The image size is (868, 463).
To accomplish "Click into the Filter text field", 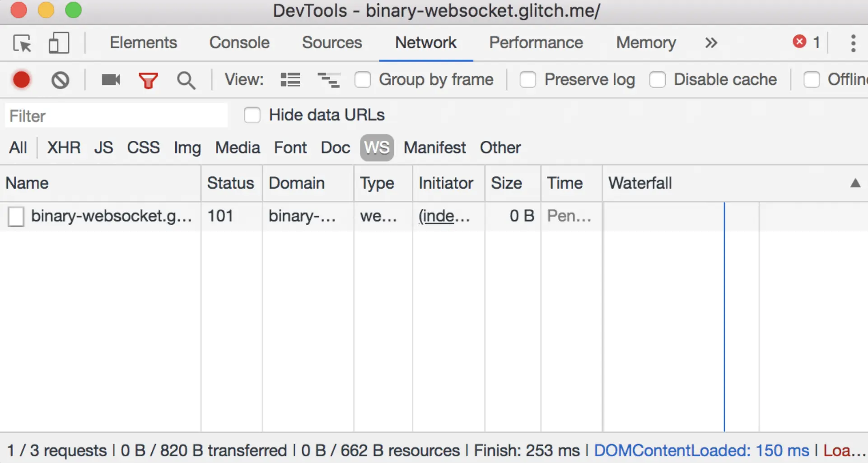I will coord(116,116).
